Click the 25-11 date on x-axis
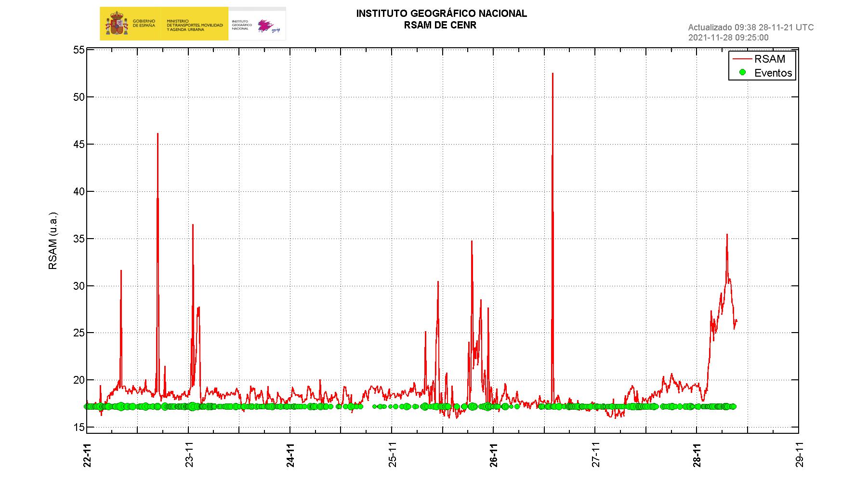The height and width of the screenshot is (482, 868). (393, 455)
